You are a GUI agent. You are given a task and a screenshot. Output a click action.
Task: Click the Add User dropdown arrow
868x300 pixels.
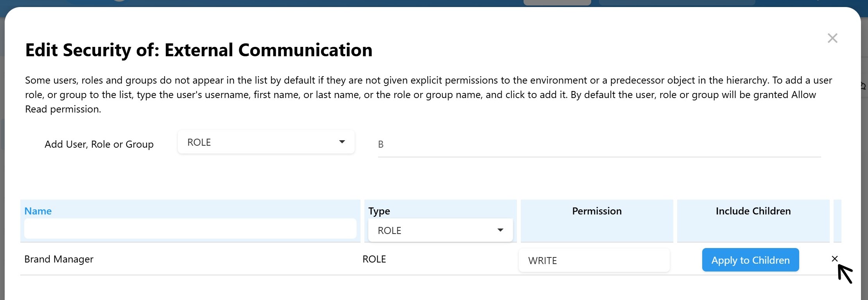342,142
